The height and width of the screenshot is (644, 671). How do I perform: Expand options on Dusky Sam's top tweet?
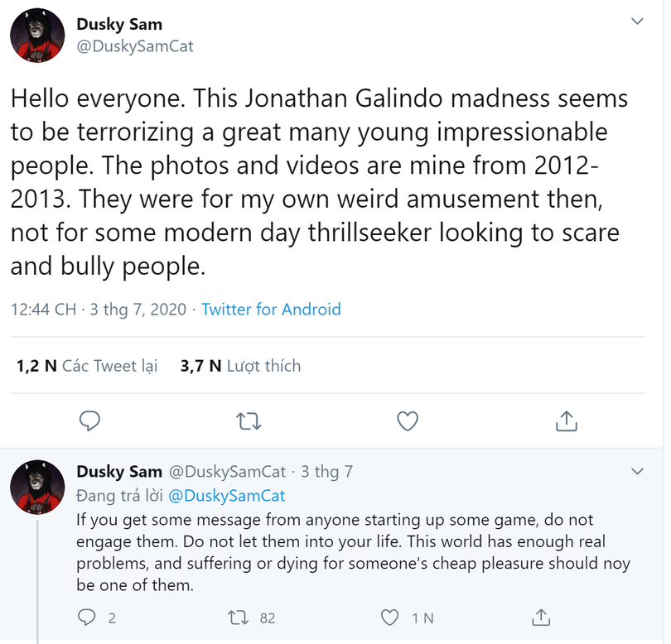(638, 22)
